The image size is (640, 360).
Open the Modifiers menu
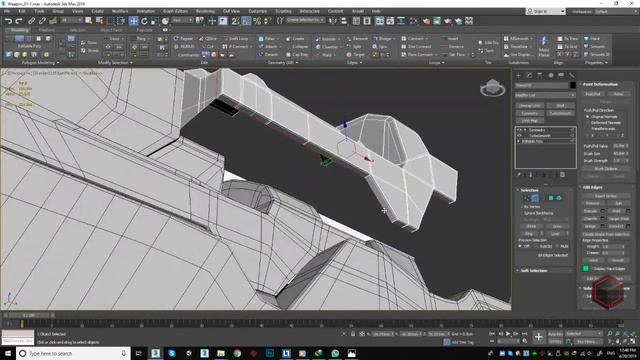[120, 11]
